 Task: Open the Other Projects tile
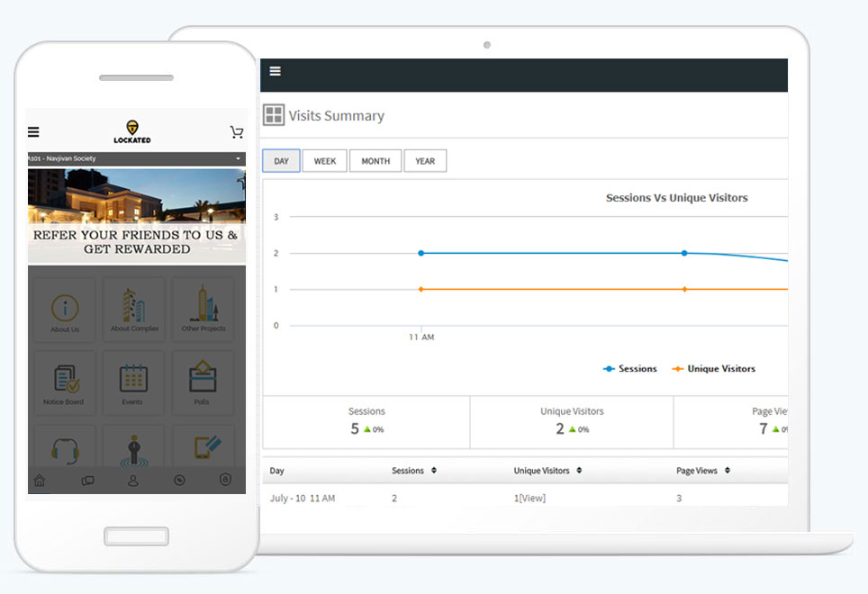(203, 310)
